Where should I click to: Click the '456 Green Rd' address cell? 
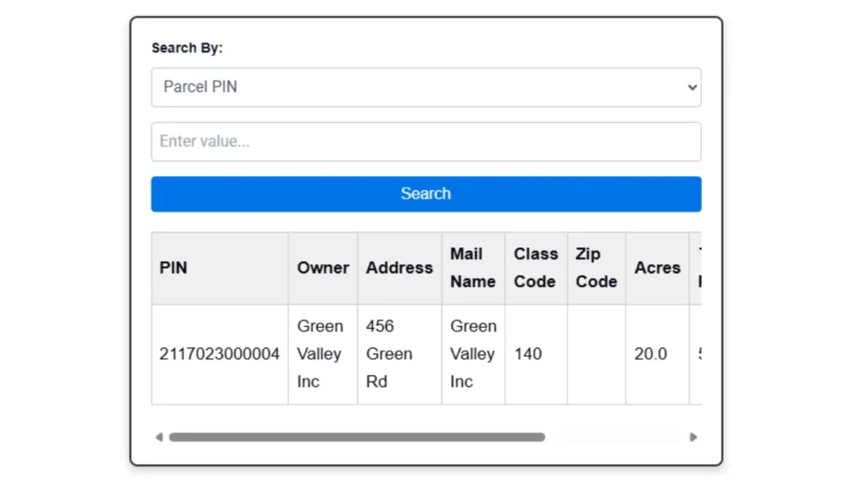tap(398, 354)
